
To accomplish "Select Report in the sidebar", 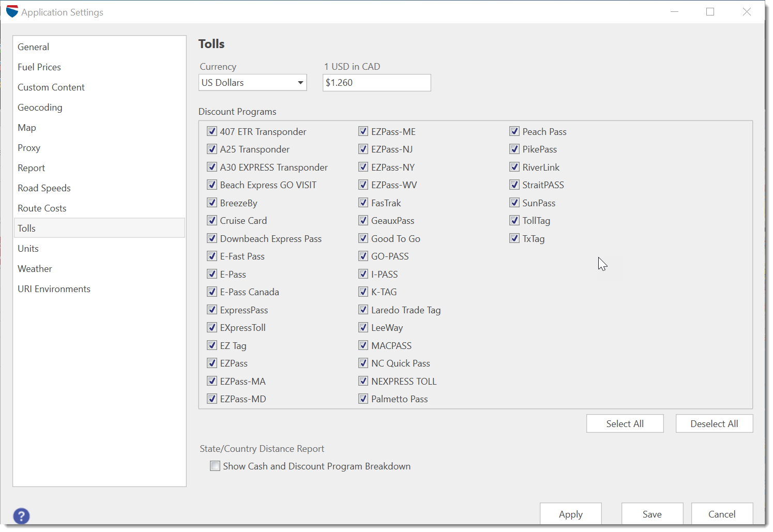I will pos(99,168).
